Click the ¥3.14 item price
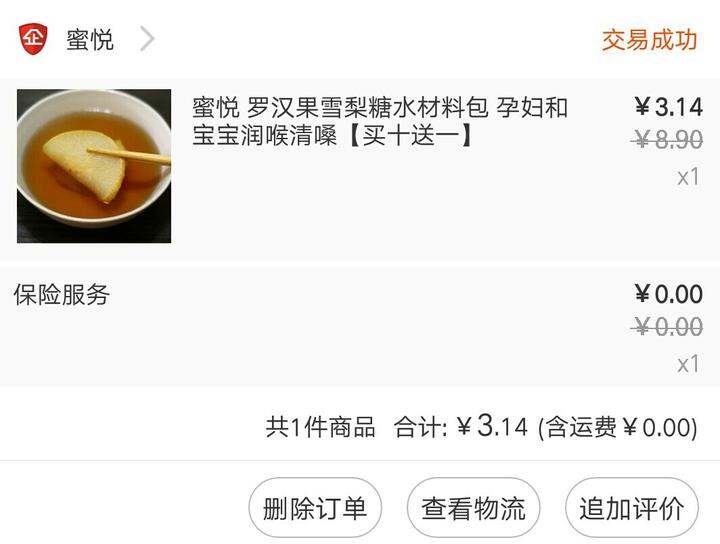The image size is (720, 544). coord(669,107)
